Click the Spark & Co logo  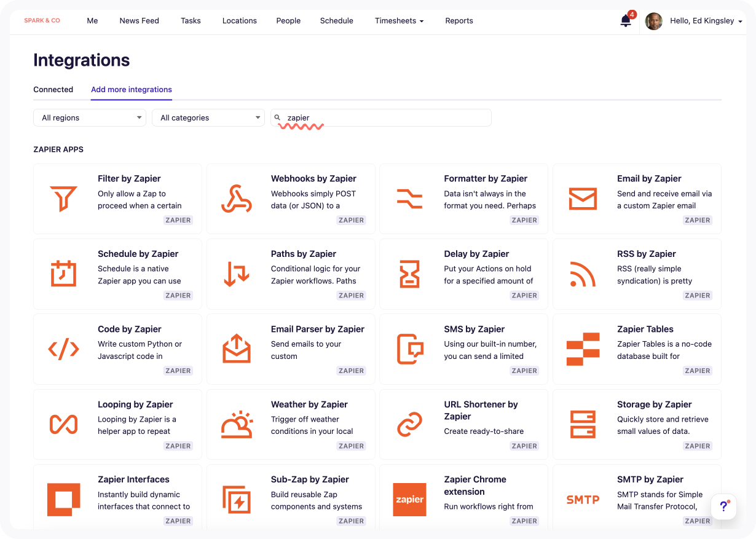click(42, 21)
